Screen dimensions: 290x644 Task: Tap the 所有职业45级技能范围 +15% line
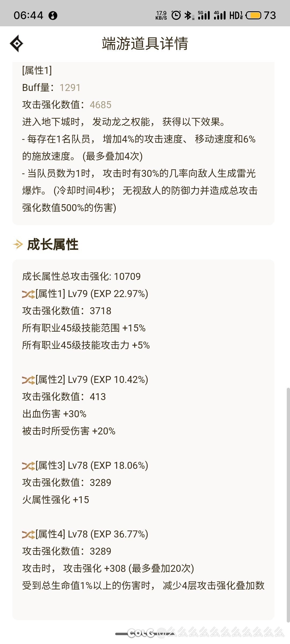[x=84, y=328]
